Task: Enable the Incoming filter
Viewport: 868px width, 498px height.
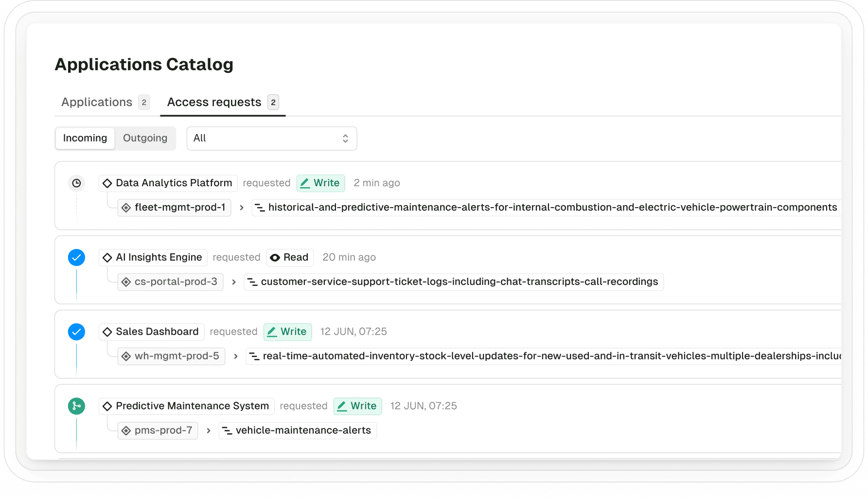Action: click(x=85, y=138)
